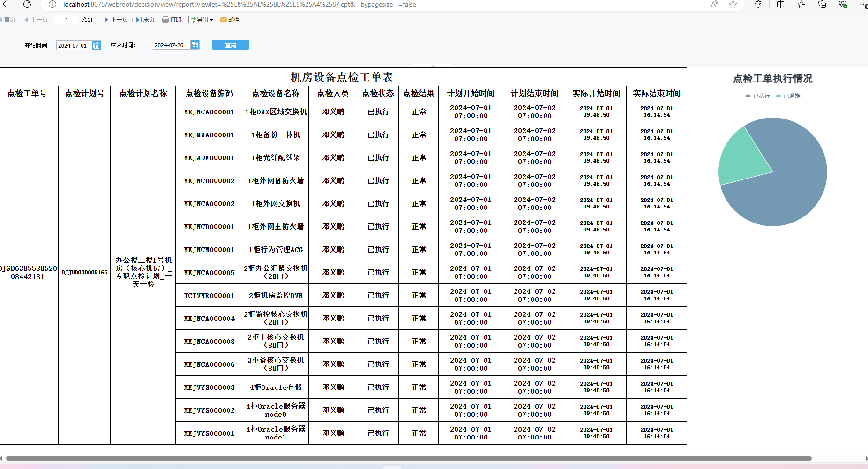Click the address bar URL
Image resolution: width=868 pixels, height=469 pixels.
[239, 4]
